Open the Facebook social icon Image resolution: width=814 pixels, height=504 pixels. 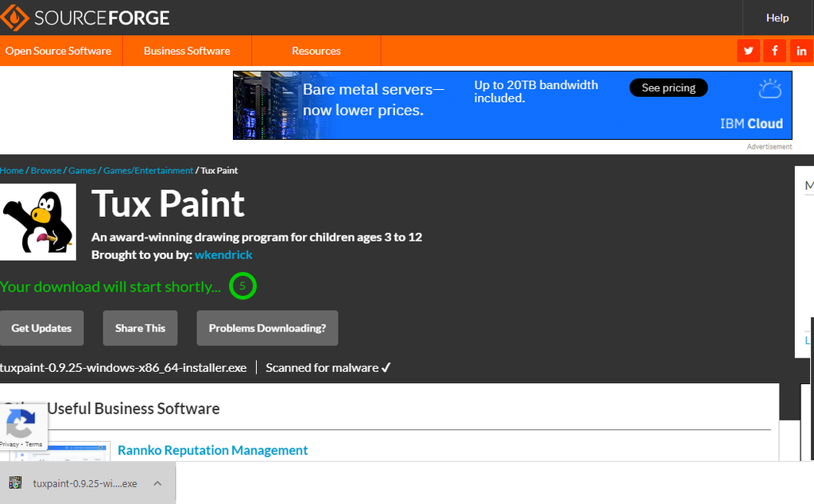774,51
